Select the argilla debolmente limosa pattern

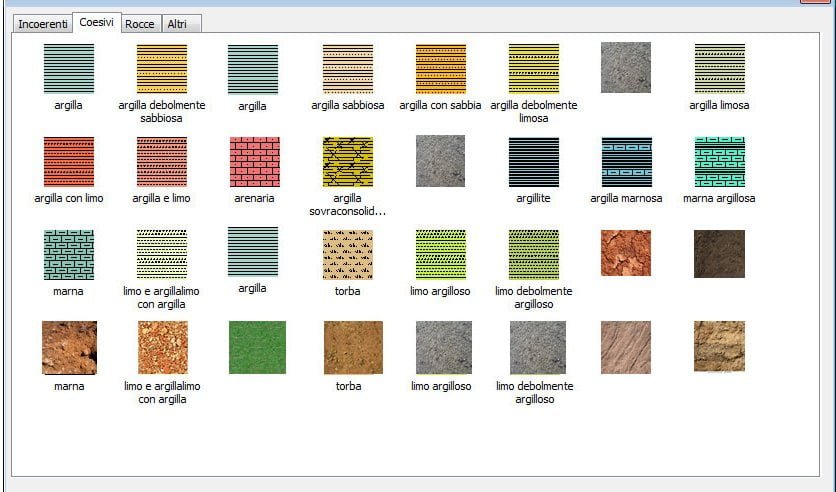click(533, 69)
